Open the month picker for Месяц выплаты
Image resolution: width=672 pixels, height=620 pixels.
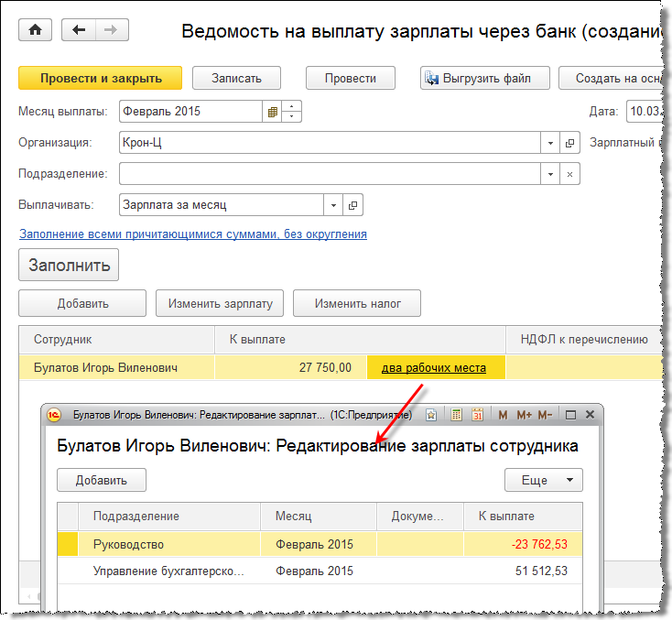tap(272, 113)
